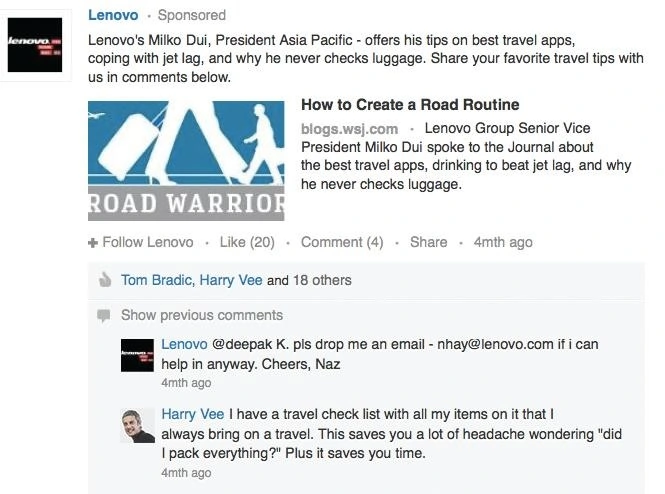Open Tom Bradic's profile link
Screen dimensions: 665x494
(154, 280)
